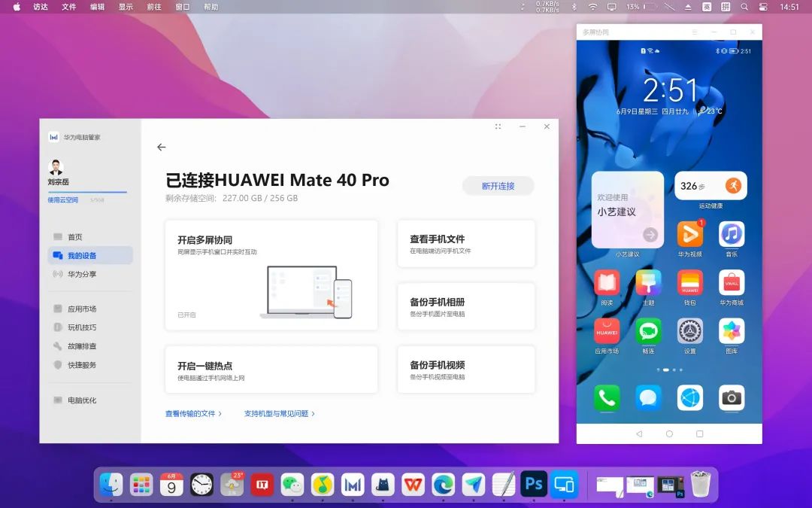Viewport: 812px width, 508px height.
Task: Tap the phone's Back navigation triangle
Action: [x=639, y=434]
